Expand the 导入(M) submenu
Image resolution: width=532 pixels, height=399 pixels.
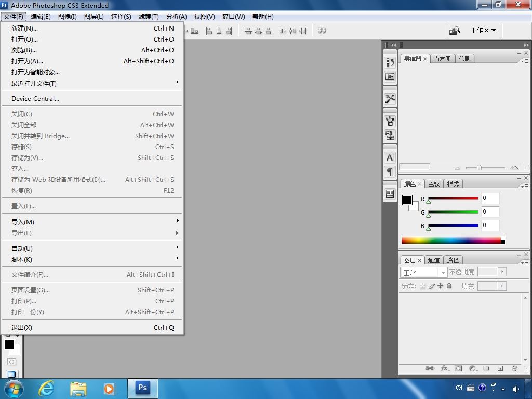92,222
